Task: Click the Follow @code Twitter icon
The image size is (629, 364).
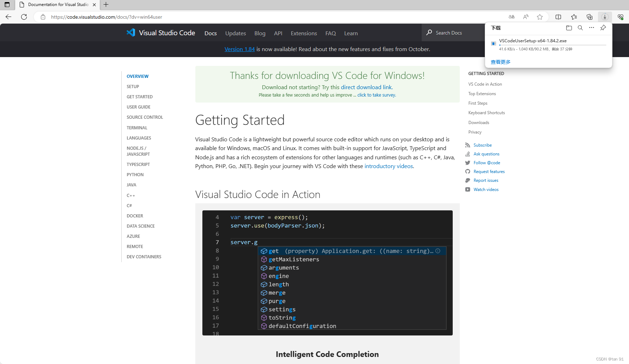Action: (468, 163)
